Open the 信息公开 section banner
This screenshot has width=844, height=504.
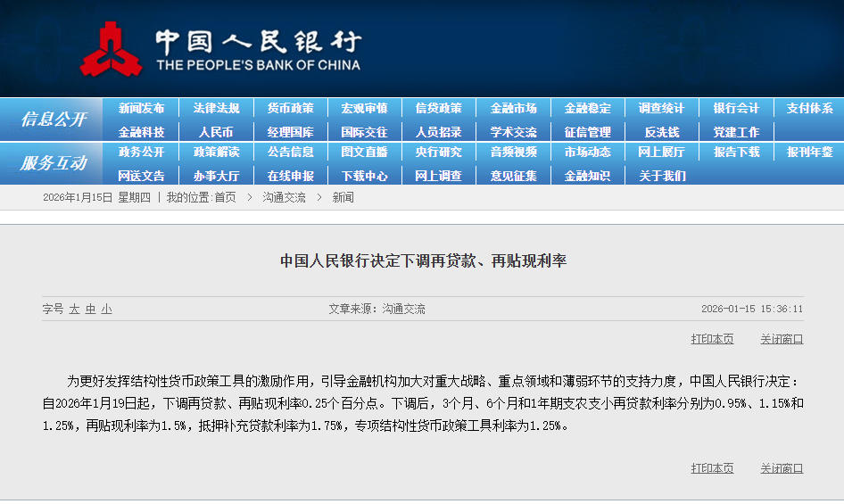tap(54, 120)
